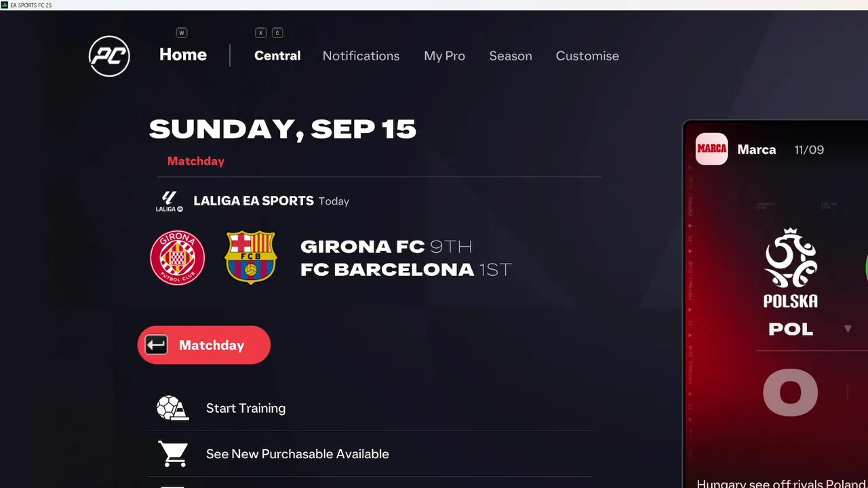Switch to the Notifications tab
Viewport: 868px width, 488px height.
(361, 56)
